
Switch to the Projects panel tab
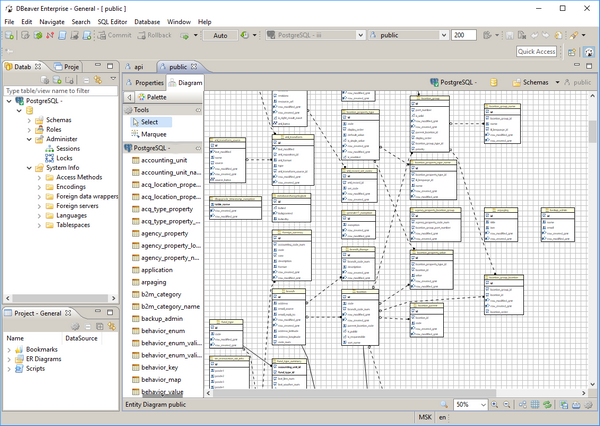67,67
